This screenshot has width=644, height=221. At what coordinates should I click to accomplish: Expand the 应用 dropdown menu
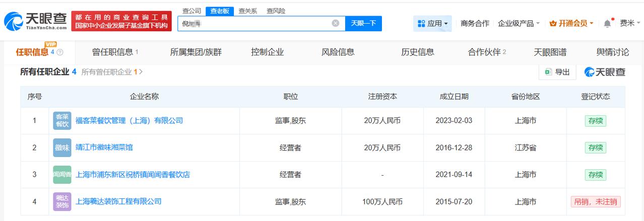point(432,23)
